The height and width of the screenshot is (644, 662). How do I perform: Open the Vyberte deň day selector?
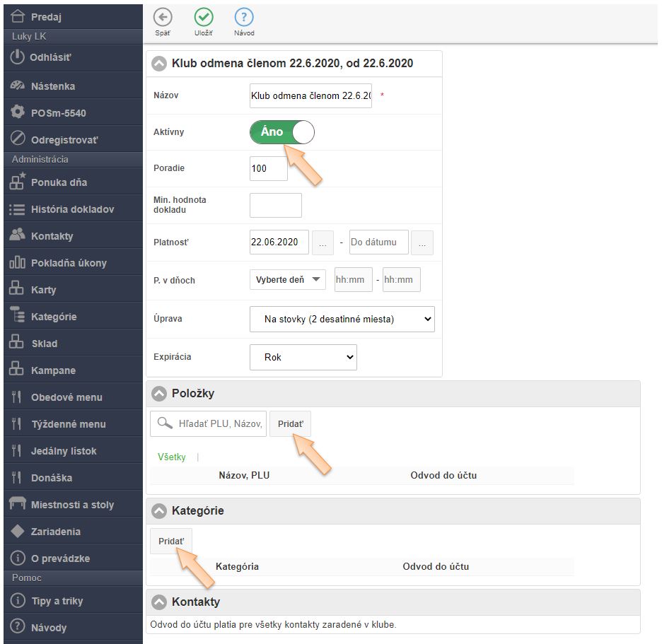pyautogui.click(x=287, y=279)
